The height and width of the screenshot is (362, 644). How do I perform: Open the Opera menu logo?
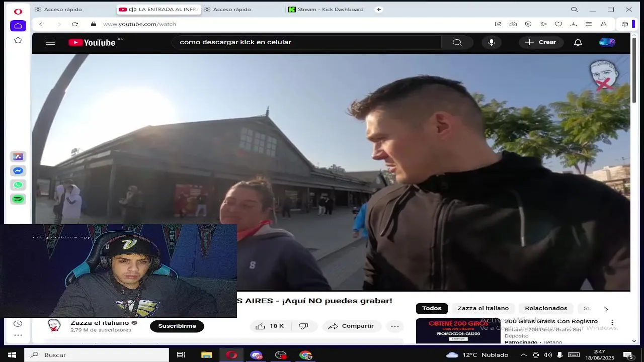coord(18,11)
